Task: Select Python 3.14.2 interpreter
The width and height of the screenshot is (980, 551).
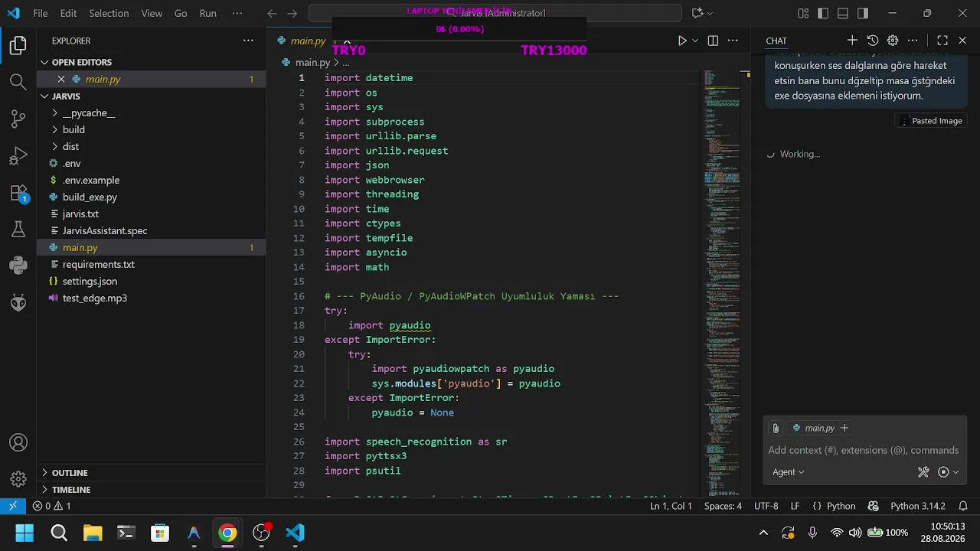Action: 917,506
